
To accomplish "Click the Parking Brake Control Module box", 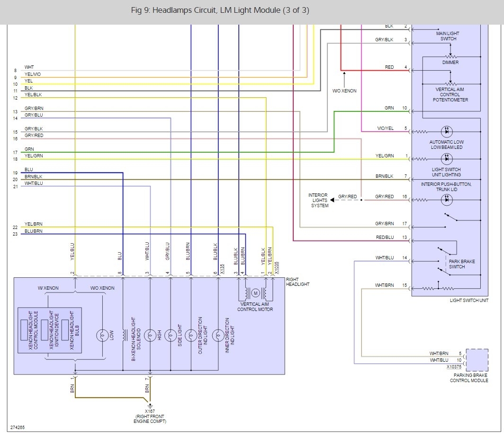I will pyautogui.click(x=477, y=360).
